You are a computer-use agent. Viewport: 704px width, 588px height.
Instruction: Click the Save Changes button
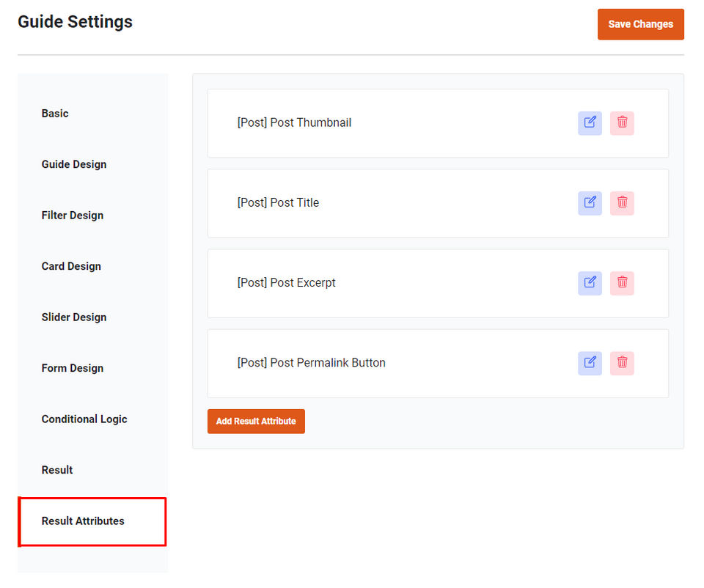[640, 24]
